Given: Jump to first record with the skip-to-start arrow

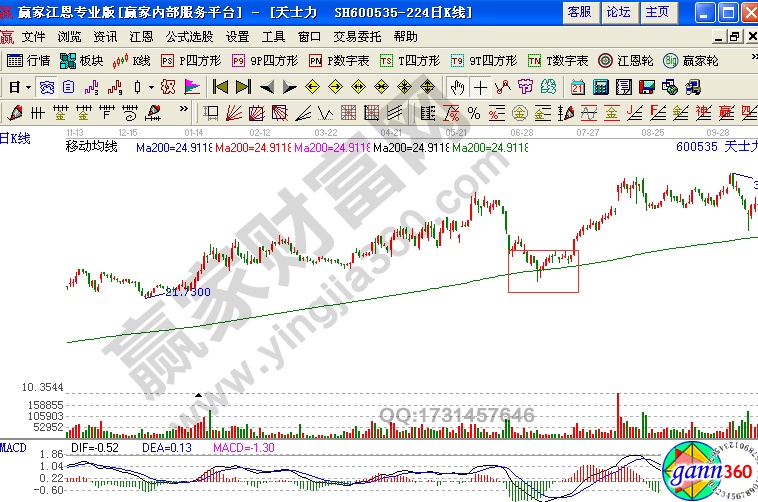Looking at the screenshot, I should [221, 86].
